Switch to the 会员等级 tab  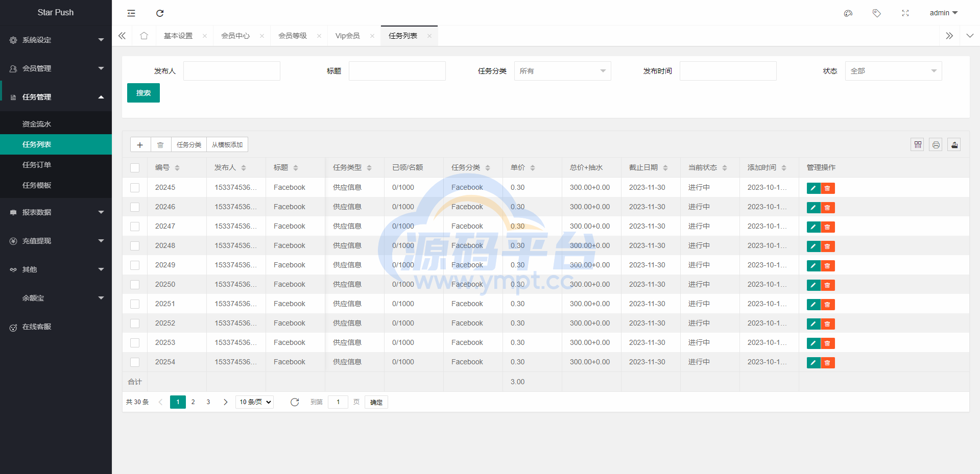(x=293, y=36)
